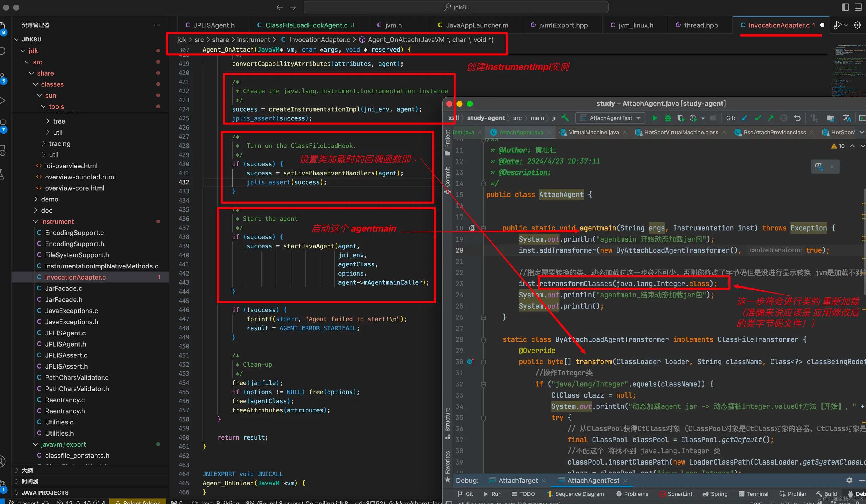Collapse the instrument folder in explorer

[x=57, y=222]
